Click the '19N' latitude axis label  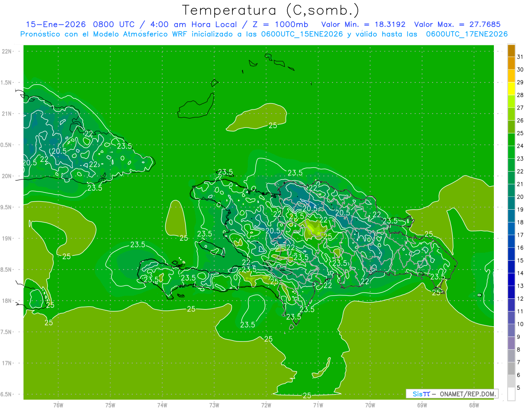(6, 239)
